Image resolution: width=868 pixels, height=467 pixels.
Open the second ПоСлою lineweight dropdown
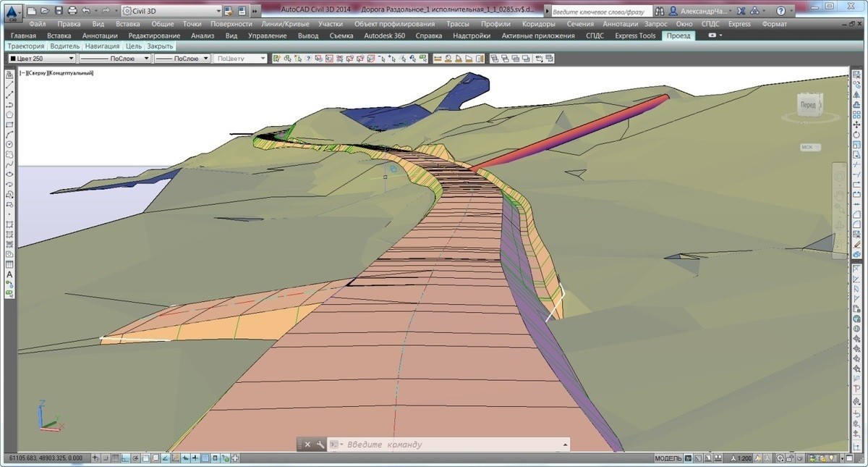coord(206,58)
